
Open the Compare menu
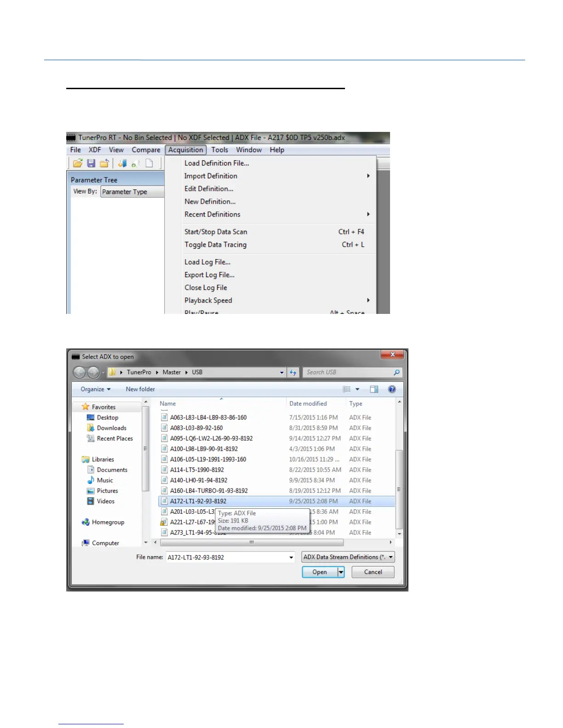click(x=146, y=150)
